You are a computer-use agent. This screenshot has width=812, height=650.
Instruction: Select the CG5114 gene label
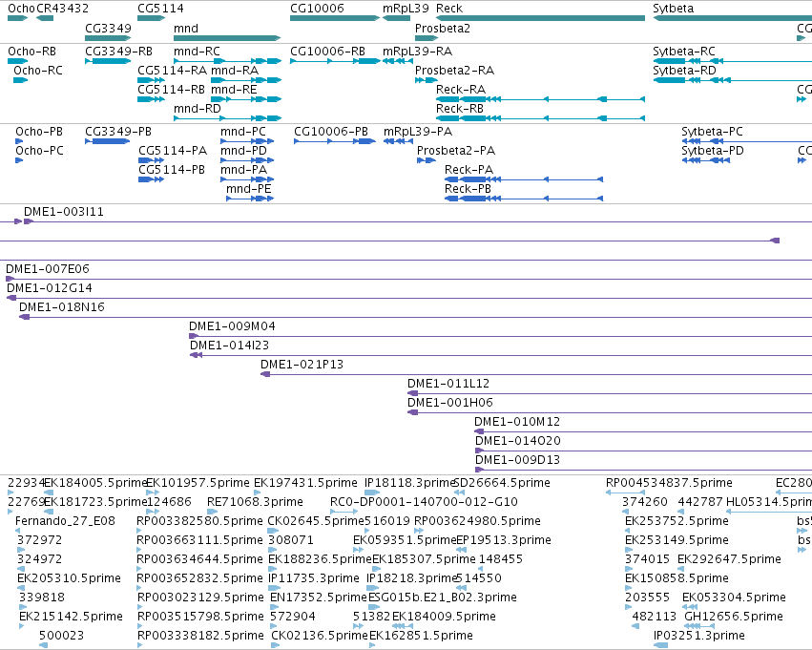[160, 9]
